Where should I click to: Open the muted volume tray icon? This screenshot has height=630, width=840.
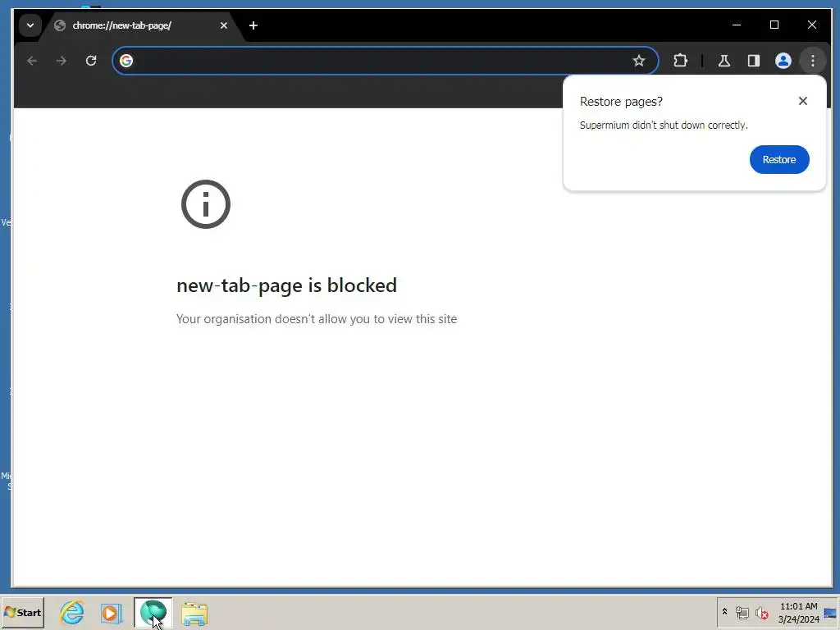(761, 612)
